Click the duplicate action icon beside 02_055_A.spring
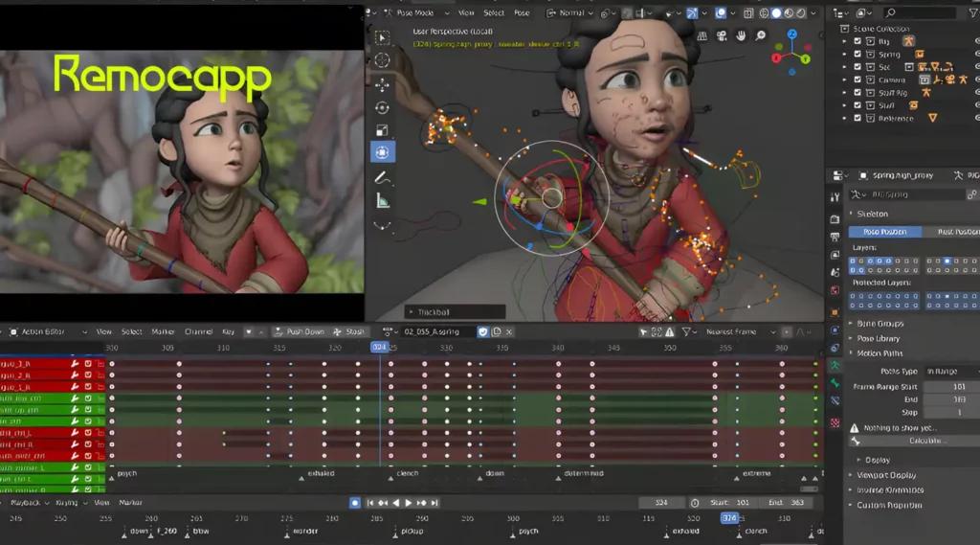980x545 pixels. [497, 331]
